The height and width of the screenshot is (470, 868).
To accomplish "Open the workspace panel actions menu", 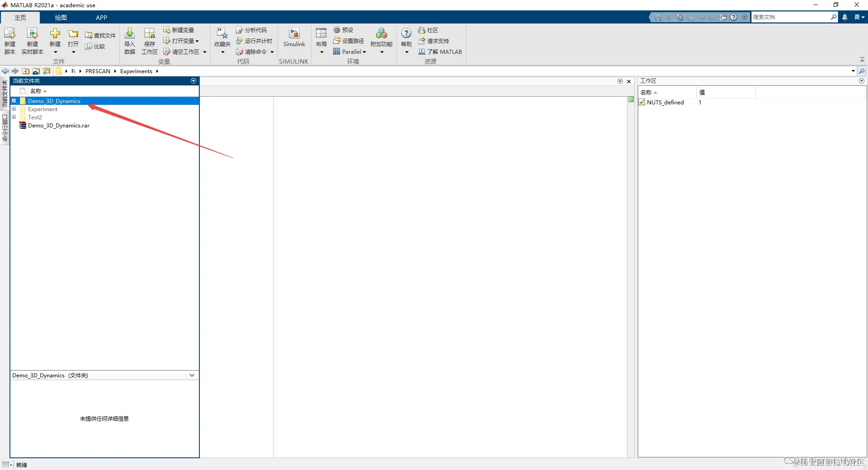I will [862, 81].
